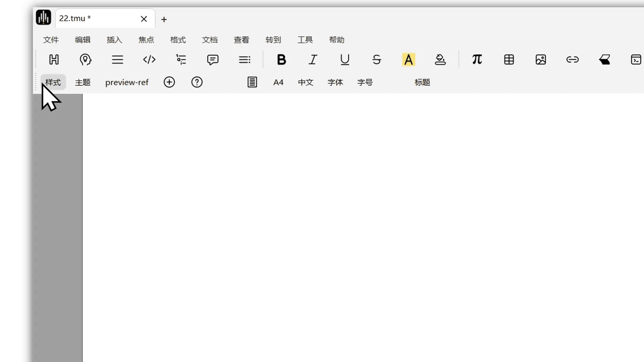Insert a hyperlink with the chain icon

pyautogui.click(x=572, y=60)
